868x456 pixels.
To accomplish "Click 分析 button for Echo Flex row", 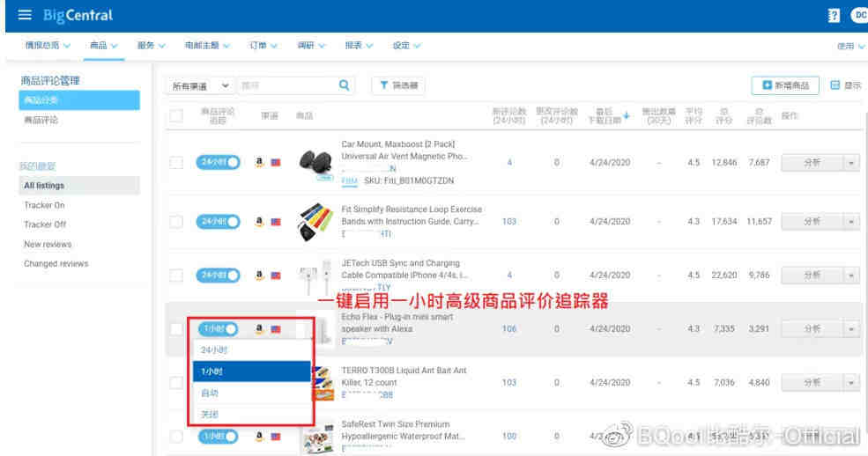I will [x=812, y=329].
